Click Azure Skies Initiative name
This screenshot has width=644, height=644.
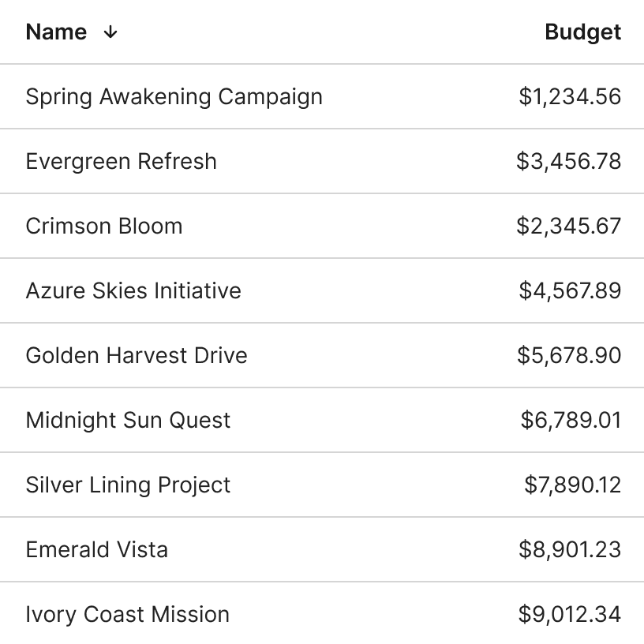click(133, 291)
